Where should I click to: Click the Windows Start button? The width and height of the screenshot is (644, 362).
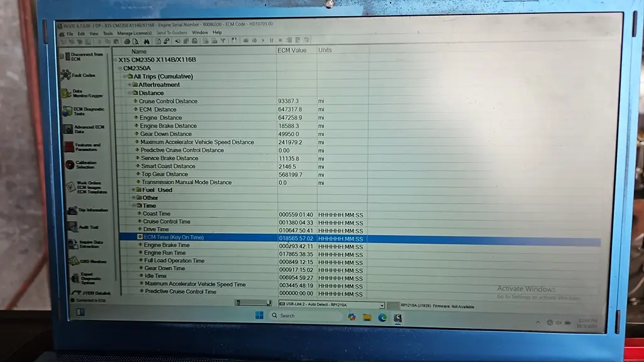(x=259, y=315)
